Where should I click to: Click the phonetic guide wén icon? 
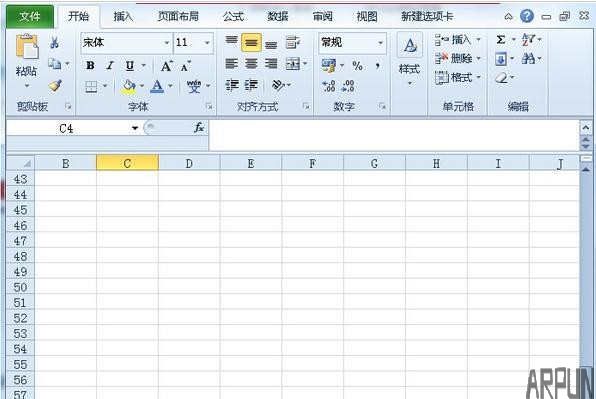tap(194, 86)
